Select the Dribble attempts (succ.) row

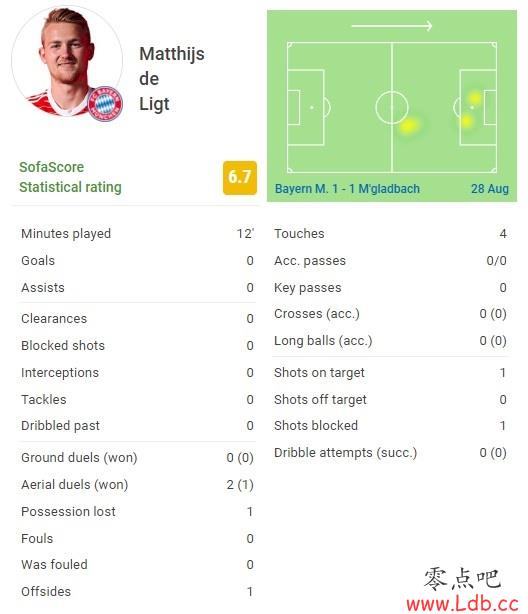tap(390, 453)
